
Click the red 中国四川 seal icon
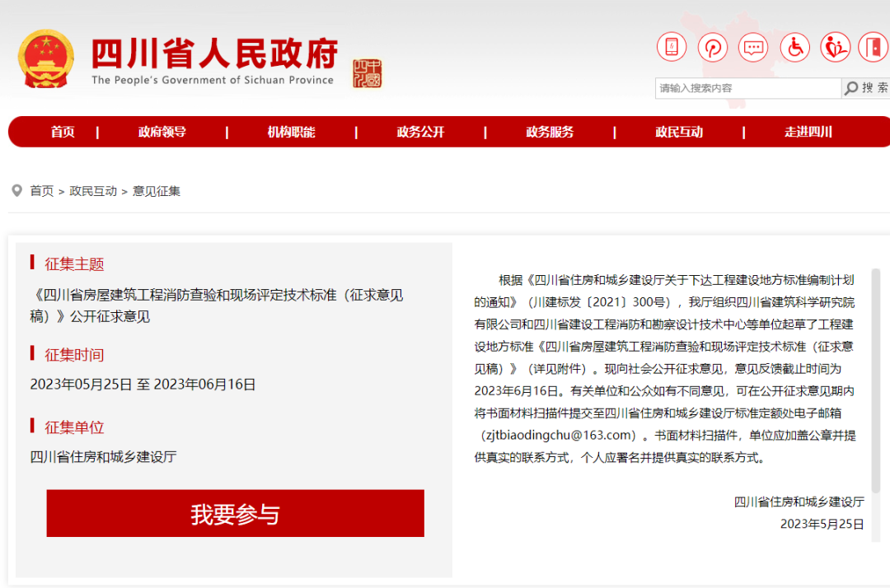(368, 74)
